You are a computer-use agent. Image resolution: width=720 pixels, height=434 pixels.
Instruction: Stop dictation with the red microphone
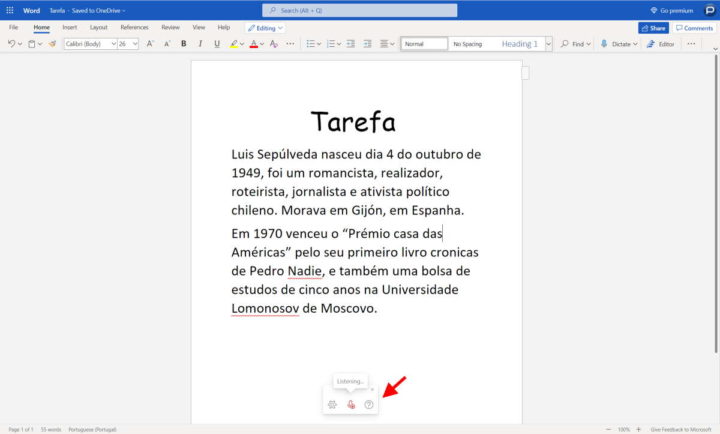pyautogui.click(x=351, y=405)
